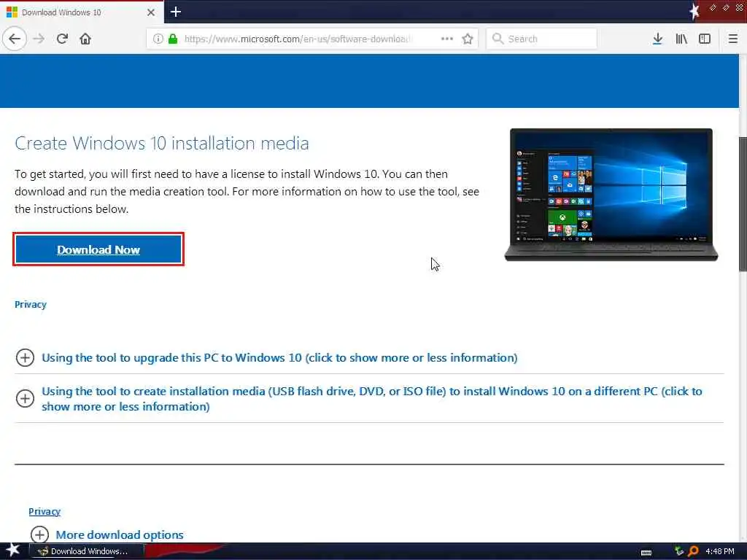Click the green network tray icon
This screenshot has height=560, width=747.
[679, 551]
